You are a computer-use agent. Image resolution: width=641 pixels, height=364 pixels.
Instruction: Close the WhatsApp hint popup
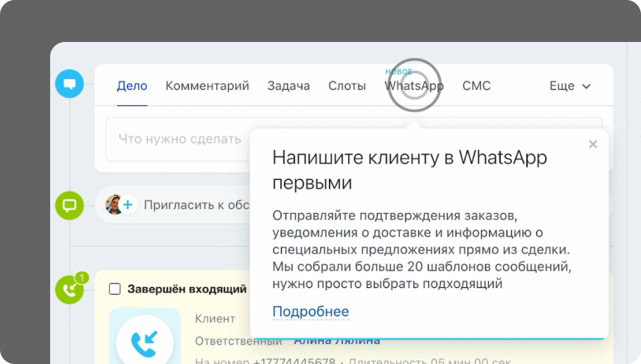point(593,144)
